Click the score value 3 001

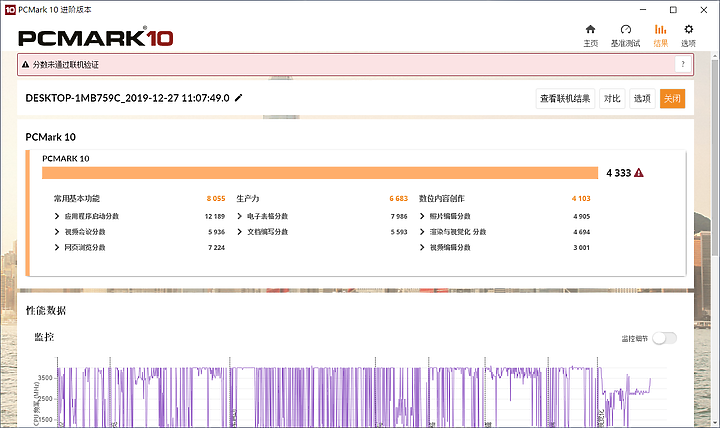pos(581,248)
